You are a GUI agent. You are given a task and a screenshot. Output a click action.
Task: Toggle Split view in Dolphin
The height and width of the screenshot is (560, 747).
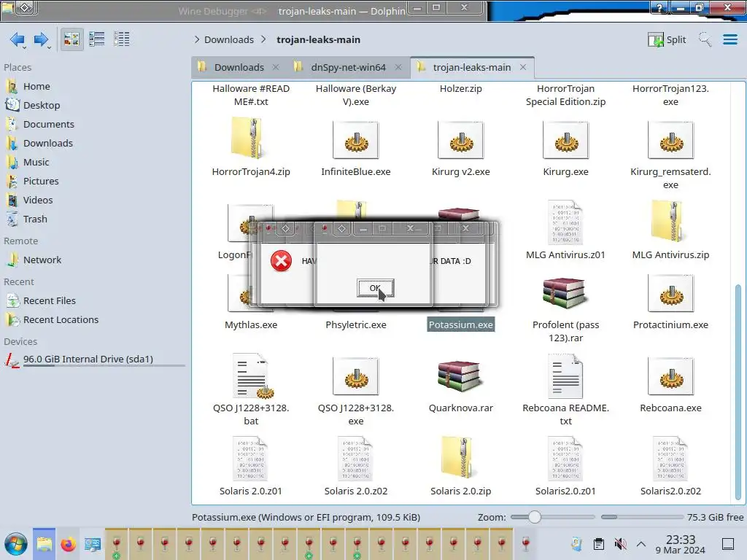(667, 39)
